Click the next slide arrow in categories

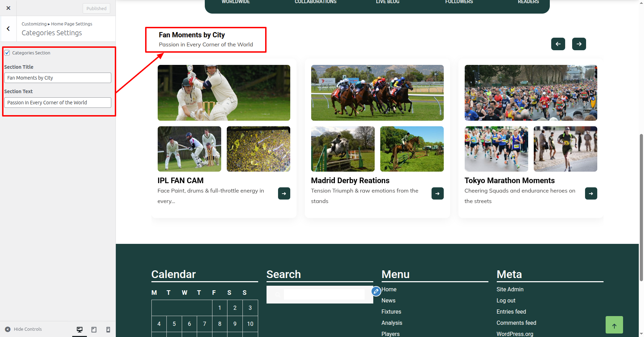579,44
